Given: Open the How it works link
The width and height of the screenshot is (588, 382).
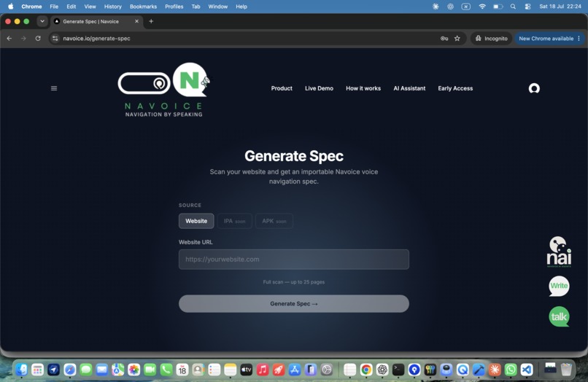Looking at the screenshot, I should coord(363,88).
